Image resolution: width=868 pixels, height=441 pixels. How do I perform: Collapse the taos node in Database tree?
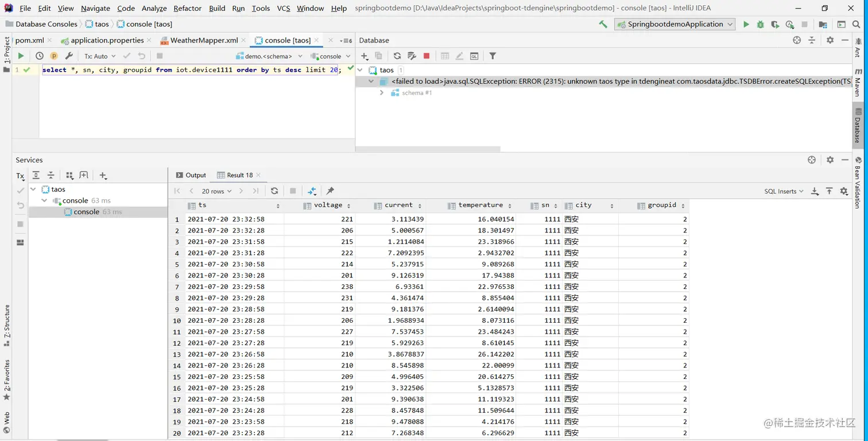[360, 70]
